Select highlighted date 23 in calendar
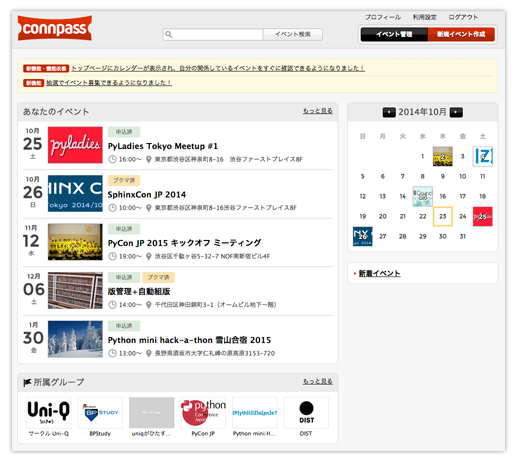Viewport: 517px width, 465px height. pyautogui.click(x=443, y=216)
